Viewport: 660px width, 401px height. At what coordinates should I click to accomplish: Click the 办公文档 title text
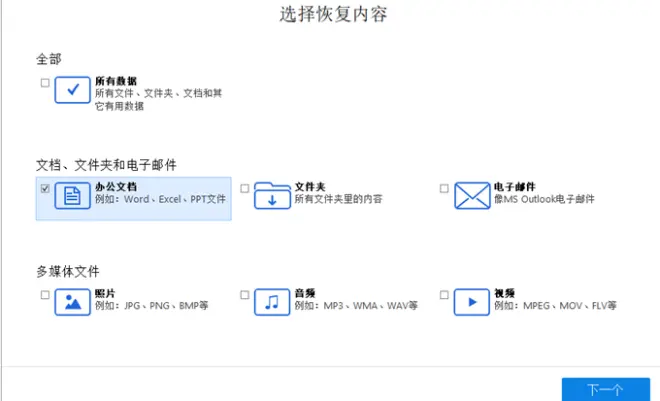tap(116, 187)
